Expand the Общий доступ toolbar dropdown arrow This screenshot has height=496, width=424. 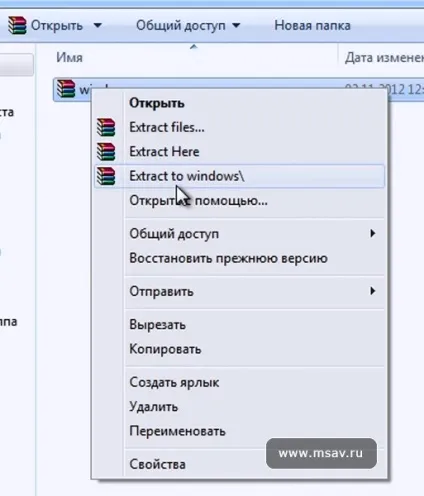tap(236, 25)
